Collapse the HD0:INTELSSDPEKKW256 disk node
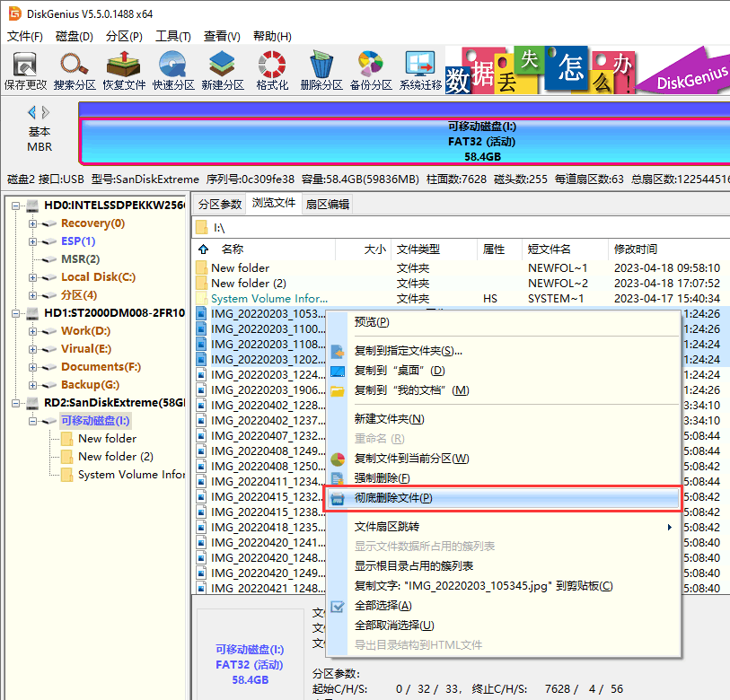730x700 pixels. (x=15, y=206)
